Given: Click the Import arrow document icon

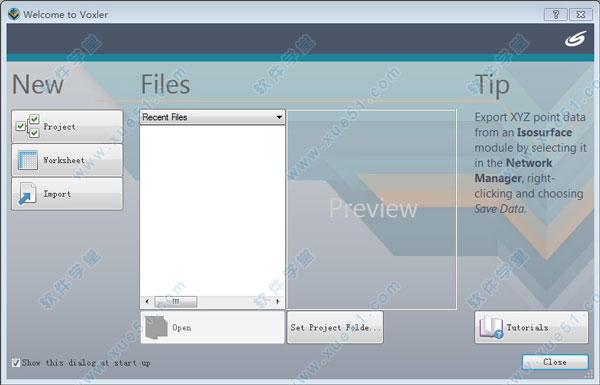Looking at the screenshot, I should [27, 194].
